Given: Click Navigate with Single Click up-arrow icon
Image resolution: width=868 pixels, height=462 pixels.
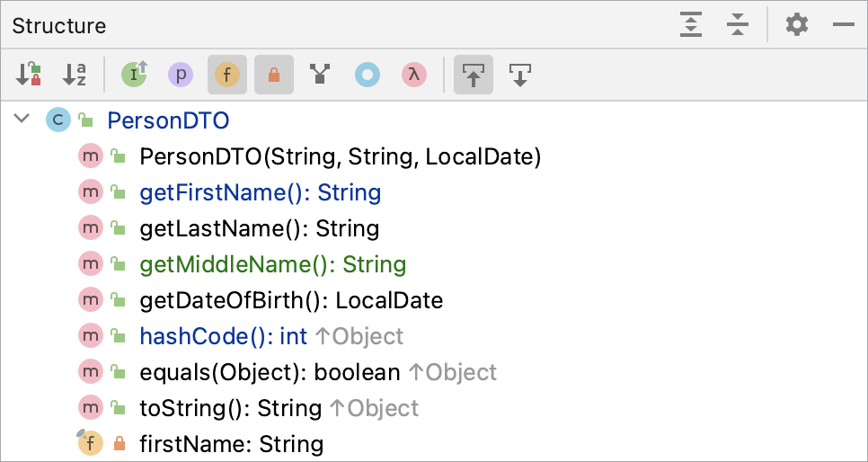Looking at the screenshot, I should click(x=474, y=75).
